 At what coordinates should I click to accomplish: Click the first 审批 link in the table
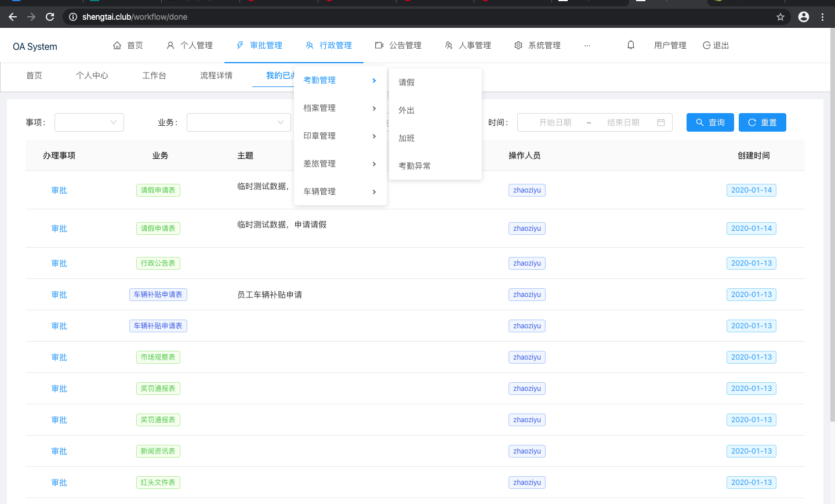pos(59,190)
